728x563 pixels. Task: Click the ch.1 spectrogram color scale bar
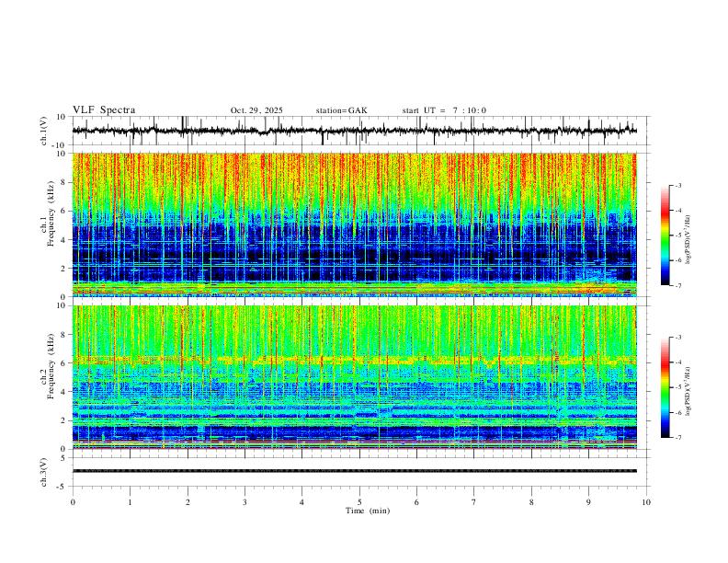tap(665, 236)
